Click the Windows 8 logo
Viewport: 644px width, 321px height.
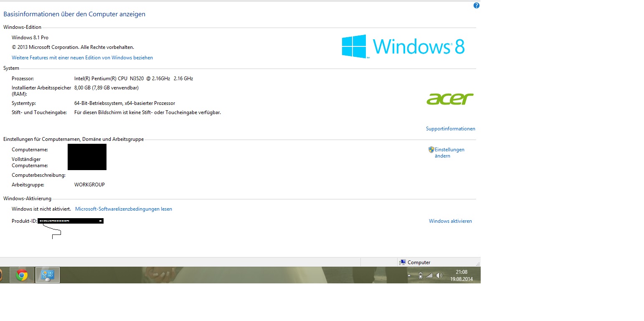click(x=403, y=46)
